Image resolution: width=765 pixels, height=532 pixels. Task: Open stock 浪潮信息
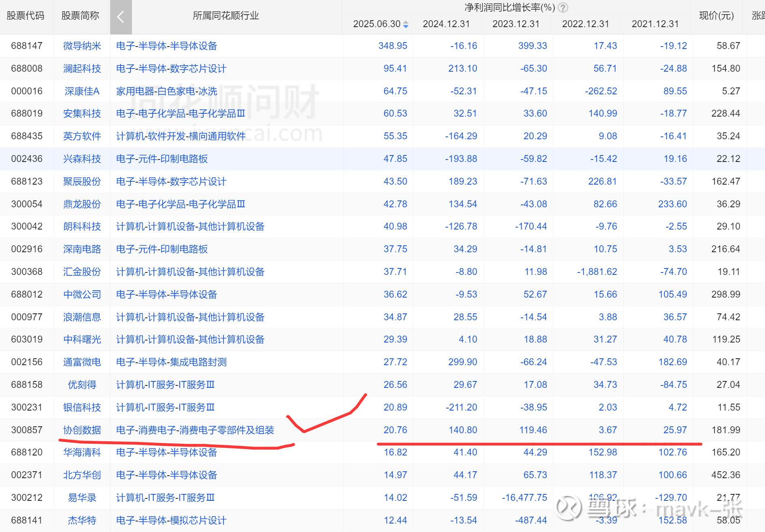click(82, 317)
